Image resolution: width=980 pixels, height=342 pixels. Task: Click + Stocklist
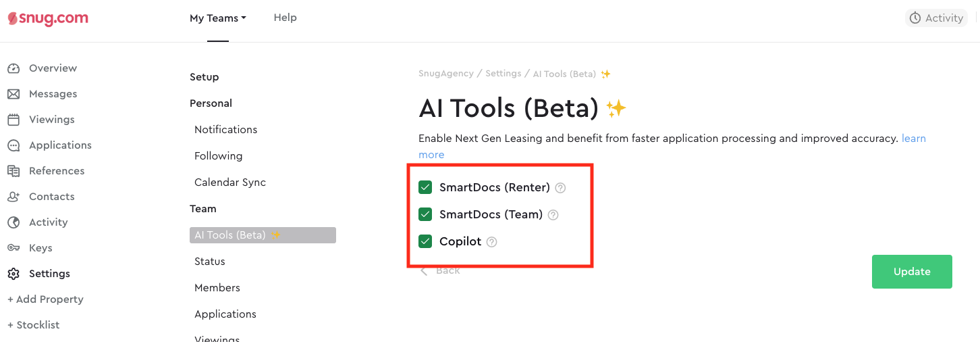pos(34,325)
